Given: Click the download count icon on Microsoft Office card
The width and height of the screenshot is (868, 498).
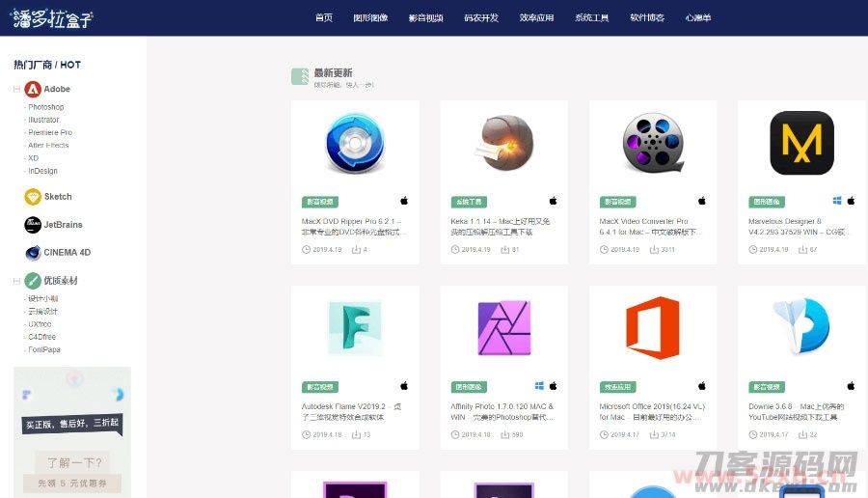Looking at the screenshot, I should (654, 435).
